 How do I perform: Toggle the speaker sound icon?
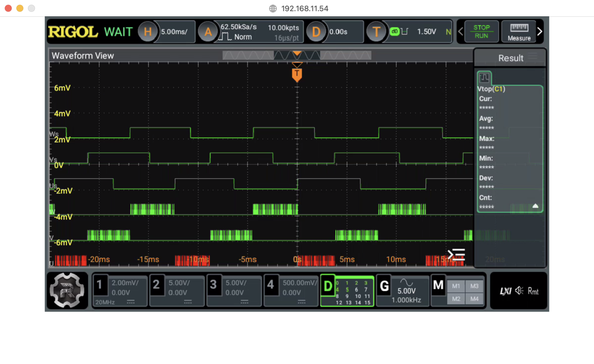(519, 290)
